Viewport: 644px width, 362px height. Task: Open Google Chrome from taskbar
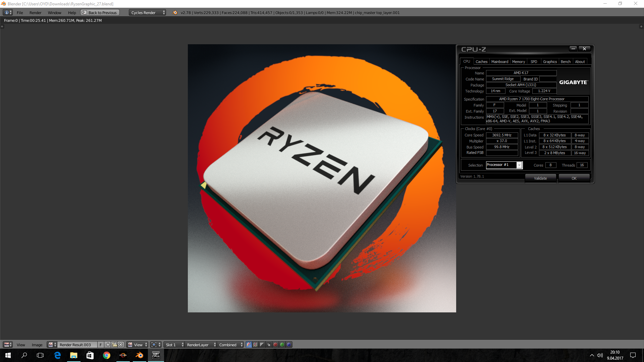[x=106, y=355]
